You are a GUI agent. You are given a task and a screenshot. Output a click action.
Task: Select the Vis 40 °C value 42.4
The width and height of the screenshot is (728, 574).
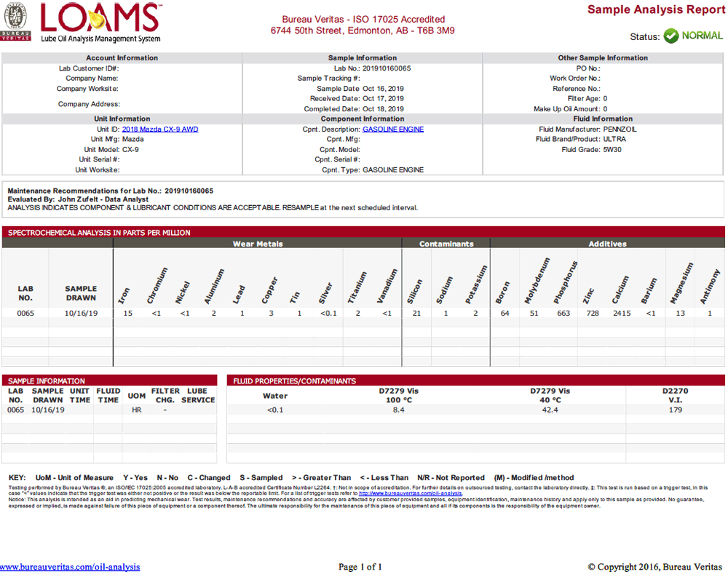[550, 410]
